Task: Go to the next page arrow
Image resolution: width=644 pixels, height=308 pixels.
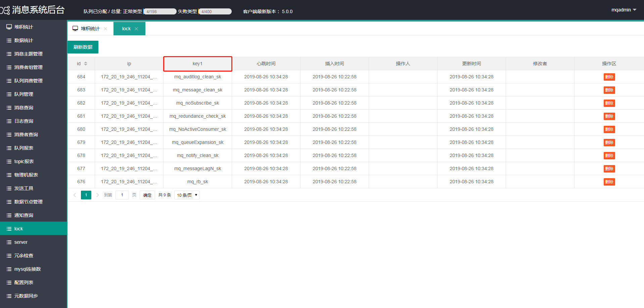Action: pos(97,195)
